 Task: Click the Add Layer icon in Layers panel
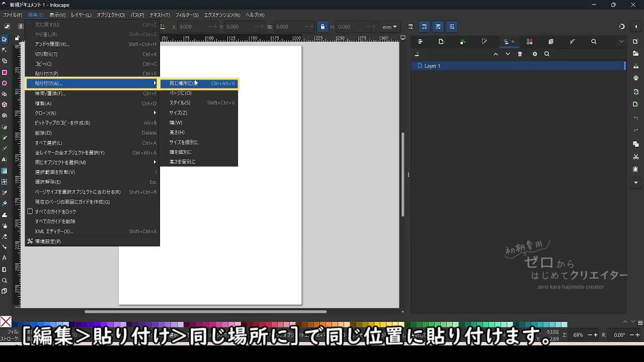(x=417, y=54)
